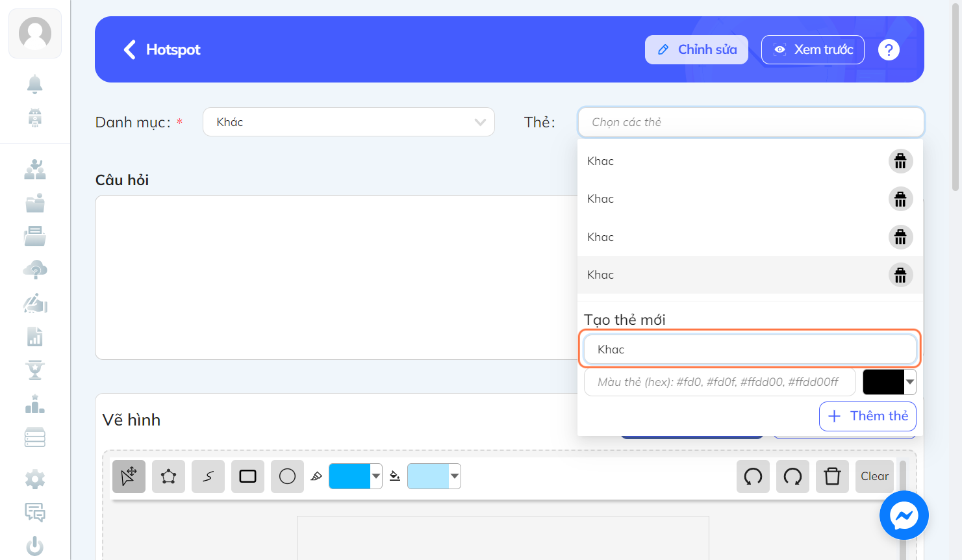Focus the Màu thẻ hex color field

[720, 382]
